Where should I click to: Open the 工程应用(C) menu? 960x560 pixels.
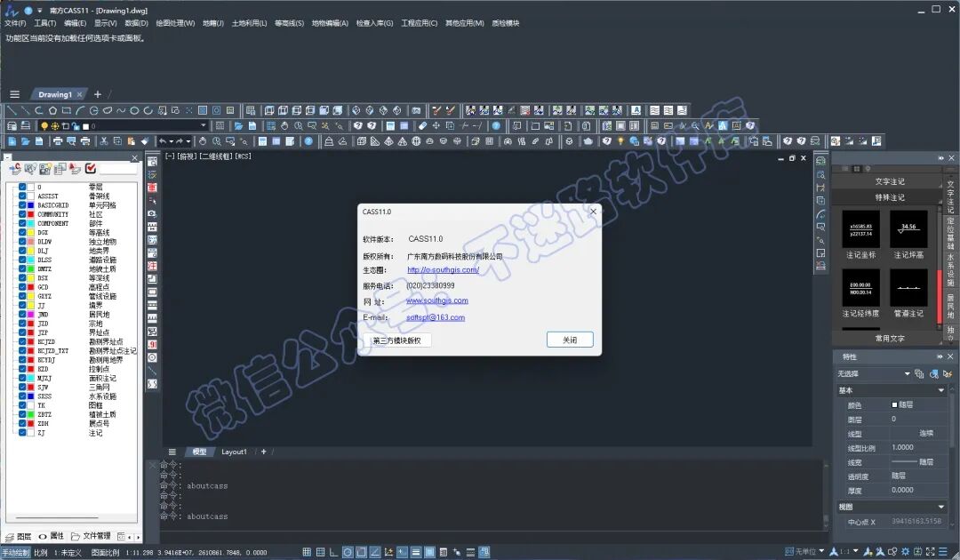(419, 23)
